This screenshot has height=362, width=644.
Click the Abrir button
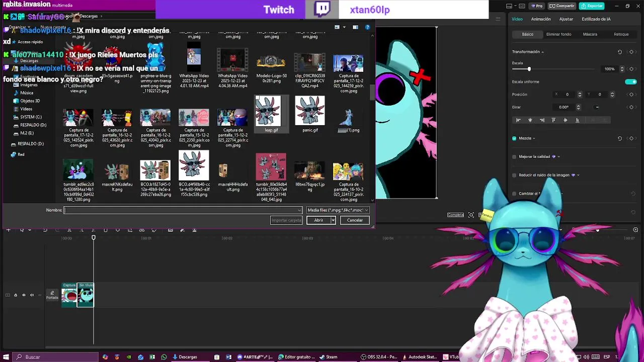click(318, 220)
